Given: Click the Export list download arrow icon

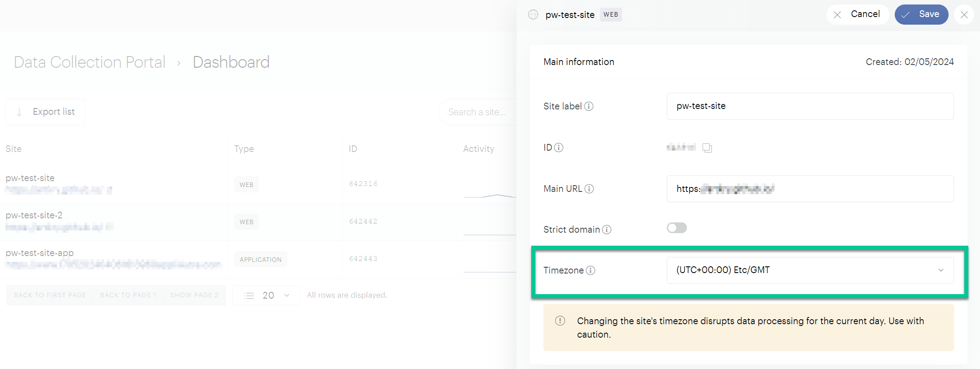Looking at the screenshot, I should click(20, 112).
